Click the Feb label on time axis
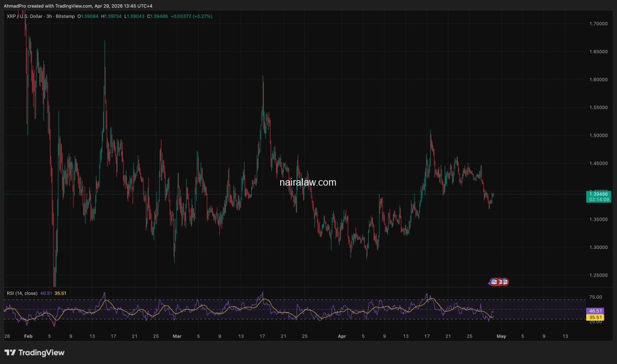Viewport: 617px width, 364px height. point(27,336)
